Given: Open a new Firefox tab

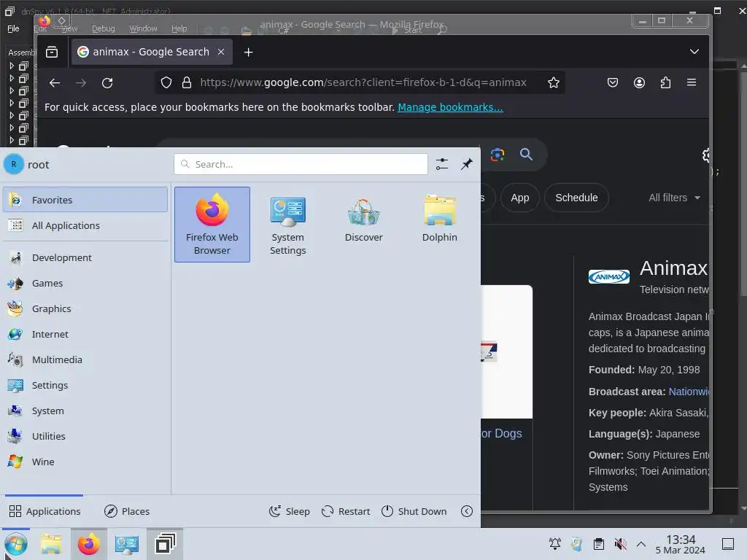Looking at the screenshot, I should [x=248, y=52].
